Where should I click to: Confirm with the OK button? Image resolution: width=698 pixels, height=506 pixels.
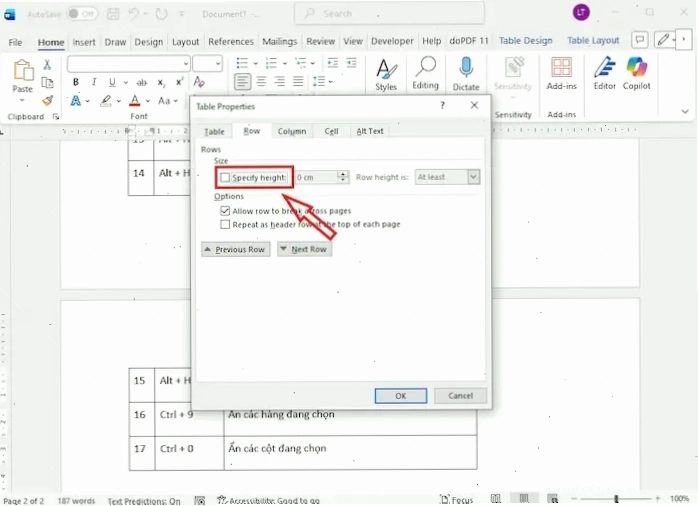401,396
